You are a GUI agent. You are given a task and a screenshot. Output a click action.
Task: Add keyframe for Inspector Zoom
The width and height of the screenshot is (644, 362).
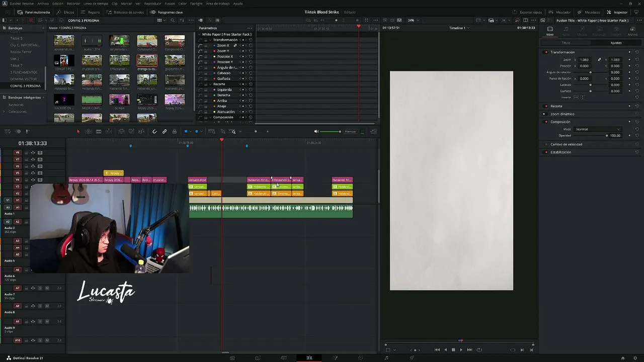(x=629, y=60)
